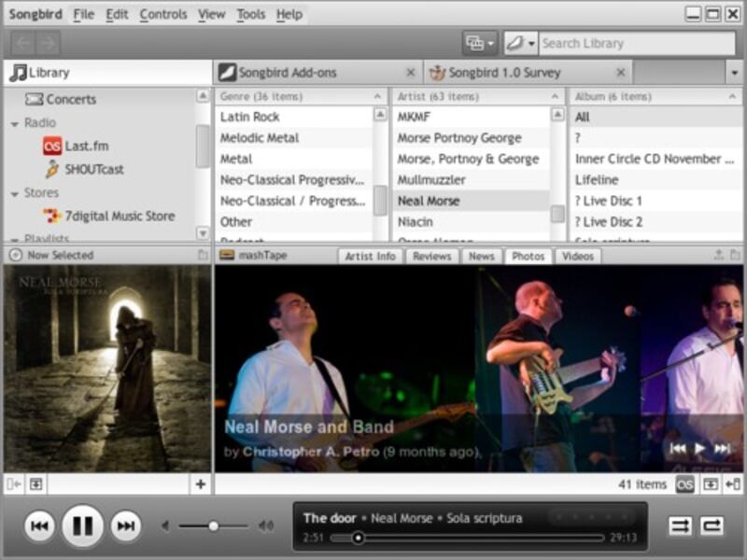Add new playlist with plus button
747x560 pixels.
(200, 484)
